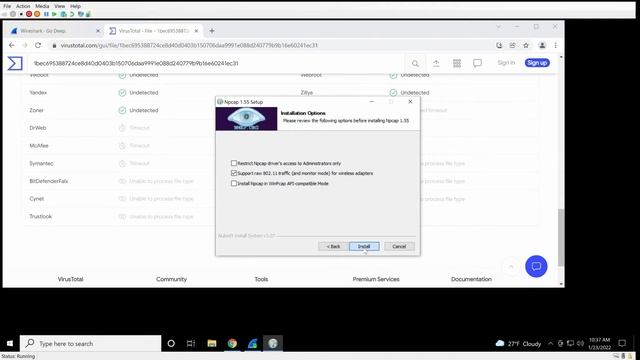The height and width of the screenshot is (360, 640).
Task: Click the Type here to search box
Action: pos(91,343)
